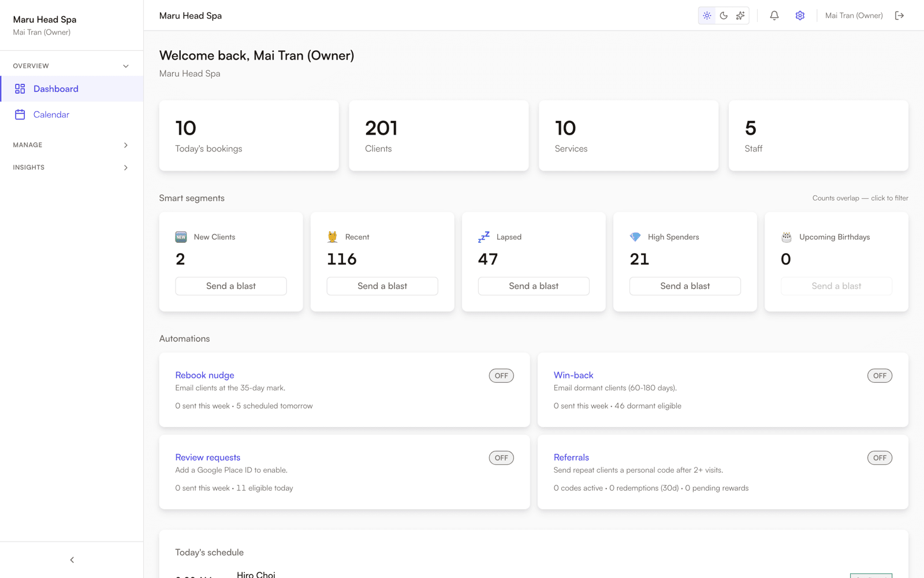This screenshot has width=924, height=578.
Task: Expand the Manage section
Action: pos(72,145)
